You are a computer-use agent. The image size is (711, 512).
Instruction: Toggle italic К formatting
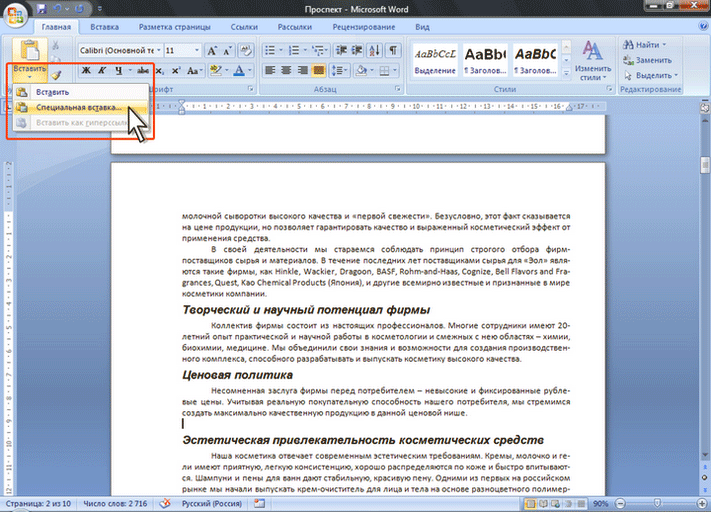102,70
